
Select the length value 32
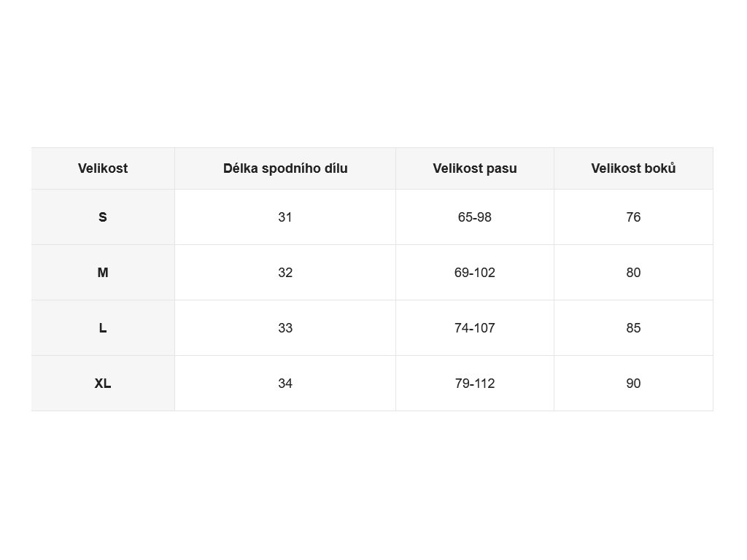(285, 273)
